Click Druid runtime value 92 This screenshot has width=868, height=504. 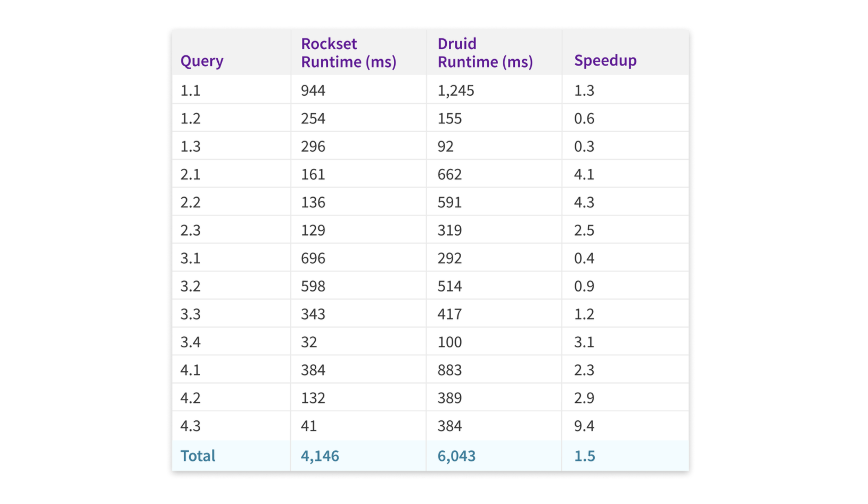(446, 147)
